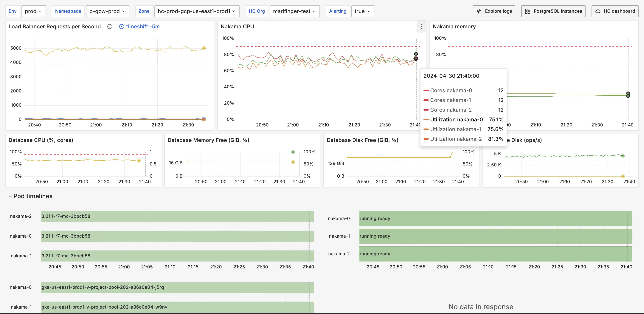Click the lightning icon in Explore logs

click(x=479, y=11)
